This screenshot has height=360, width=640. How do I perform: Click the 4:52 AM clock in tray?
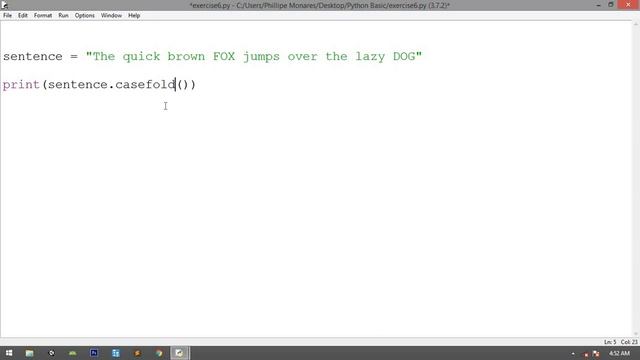tap(620, 353)
